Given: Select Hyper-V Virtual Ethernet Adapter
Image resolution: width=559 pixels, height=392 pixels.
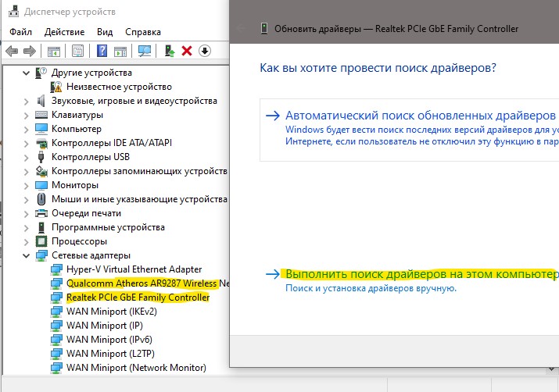Looking at the screenshot, I should [134, 269].
